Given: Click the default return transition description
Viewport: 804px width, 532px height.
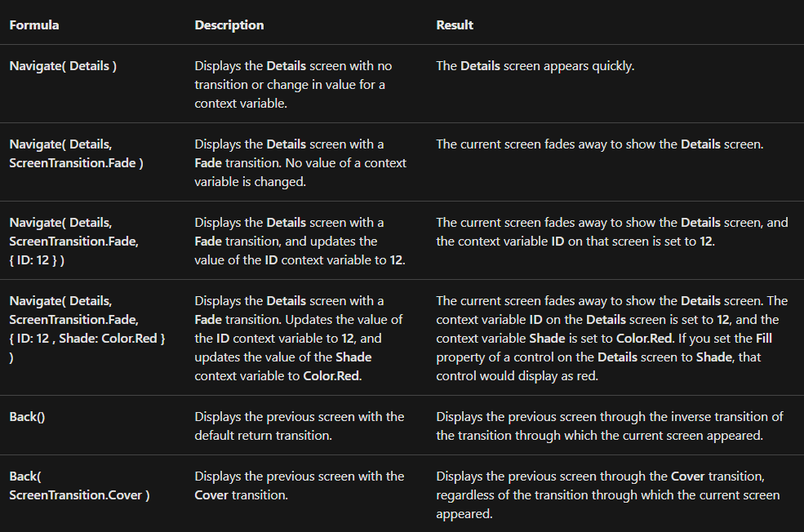Looking at the screenshot, I should click(x=300, y=426).
